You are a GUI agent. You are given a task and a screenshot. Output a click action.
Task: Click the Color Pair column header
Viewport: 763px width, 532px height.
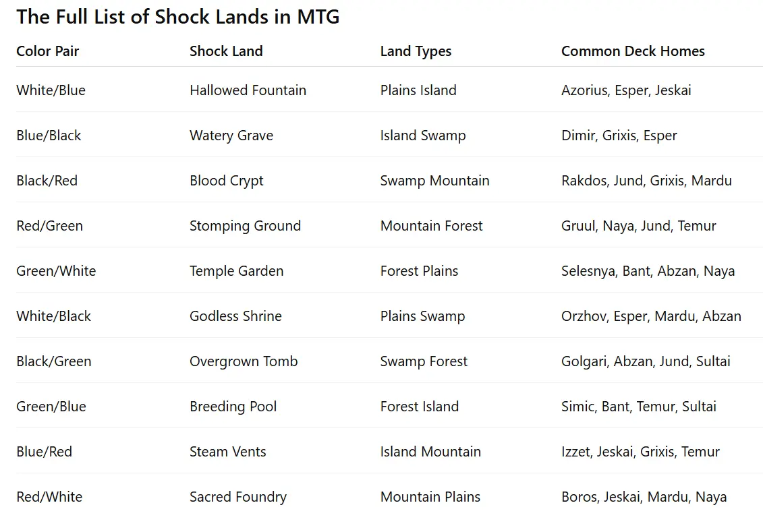47,51
